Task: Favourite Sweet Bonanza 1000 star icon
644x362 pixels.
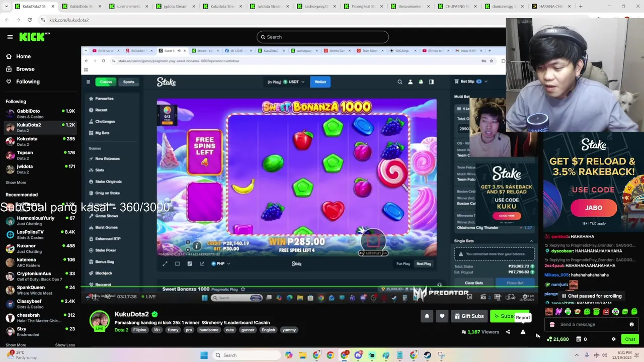Action: pos(243,289)
